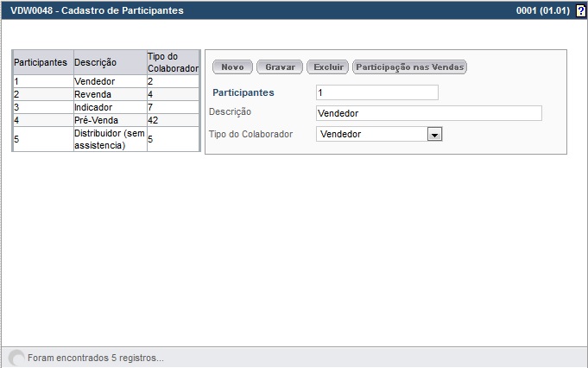Screen dimensions: 588x368
Task: Click Tipo do Colaborador column header
Action: pos(173,62)
